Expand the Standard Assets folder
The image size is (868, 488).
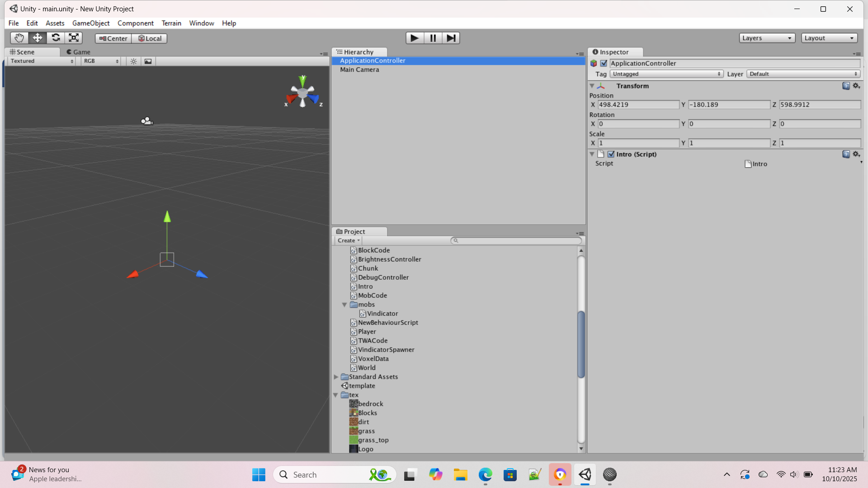336,377
